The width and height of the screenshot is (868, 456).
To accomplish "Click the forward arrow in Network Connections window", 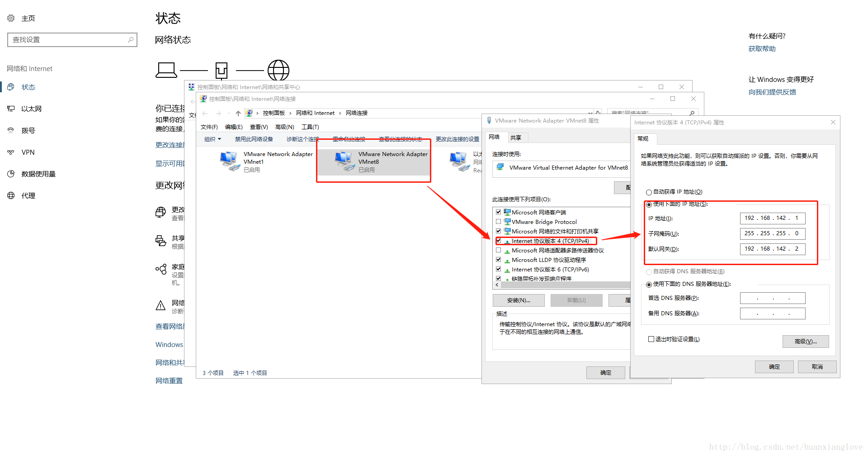I will point(218,113).
